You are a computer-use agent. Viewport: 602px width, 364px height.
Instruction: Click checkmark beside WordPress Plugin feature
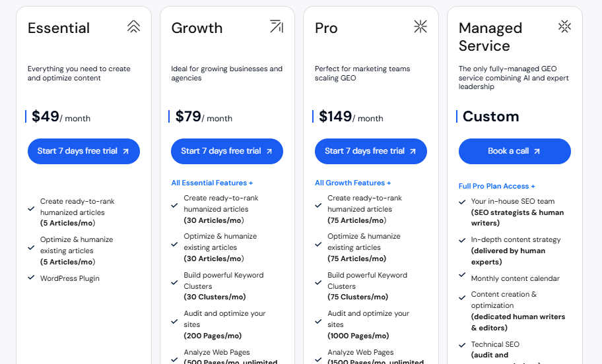pos(31,278)
